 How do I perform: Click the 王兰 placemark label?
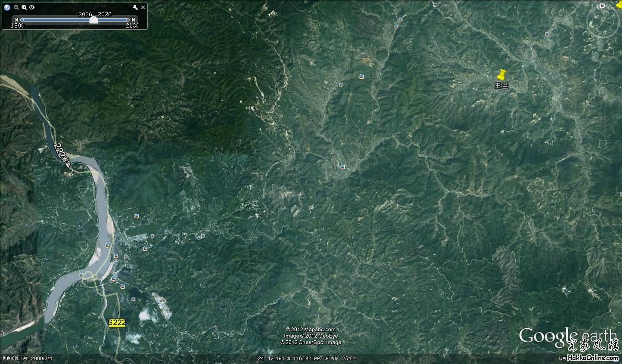point(501,86)
